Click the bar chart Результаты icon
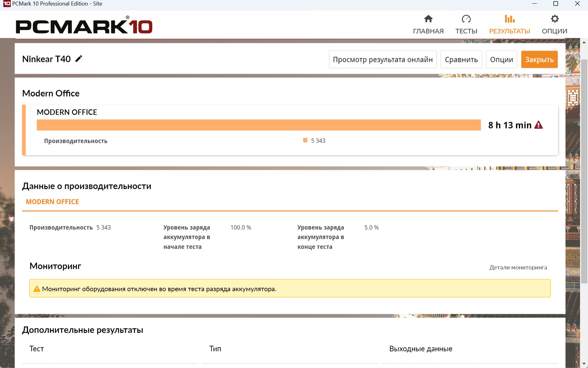 tap(509, 19)
